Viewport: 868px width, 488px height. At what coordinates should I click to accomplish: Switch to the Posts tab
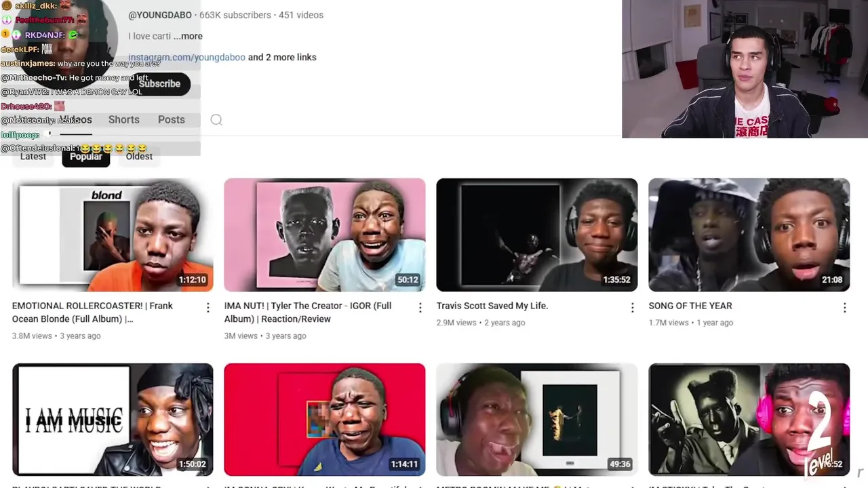172,119
